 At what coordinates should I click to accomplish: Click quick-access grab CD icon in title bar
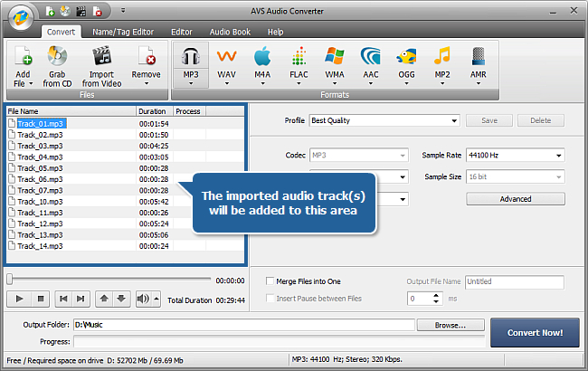click(x=65, y=11)
